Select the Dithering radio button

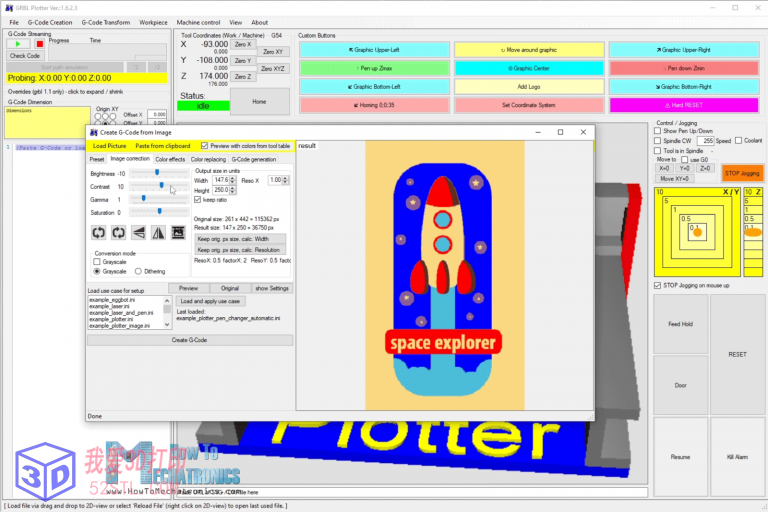click(138, 271)
